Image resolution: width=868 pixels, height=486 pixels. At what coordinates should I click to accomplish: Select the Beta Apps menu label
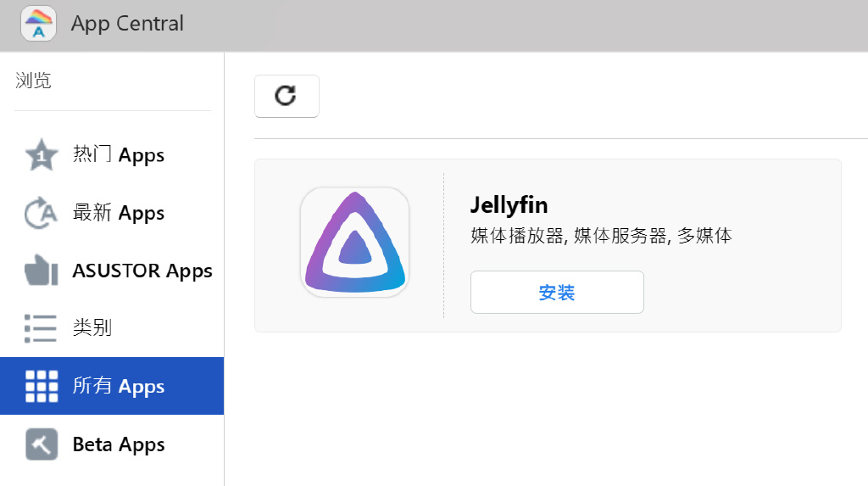(x=119, y=444)
